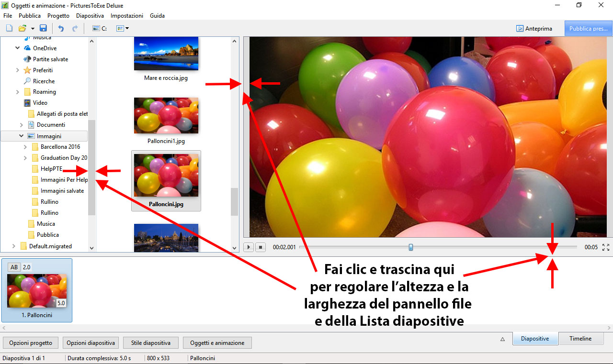Save the current project
This screenshot has height=364, width=613.
tap(43, 28)
